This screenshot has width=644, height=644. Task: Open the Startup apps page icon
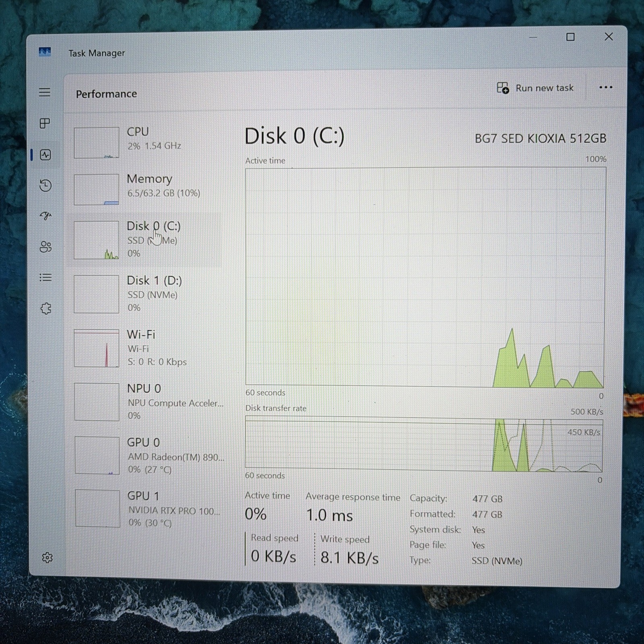point(45,216)
